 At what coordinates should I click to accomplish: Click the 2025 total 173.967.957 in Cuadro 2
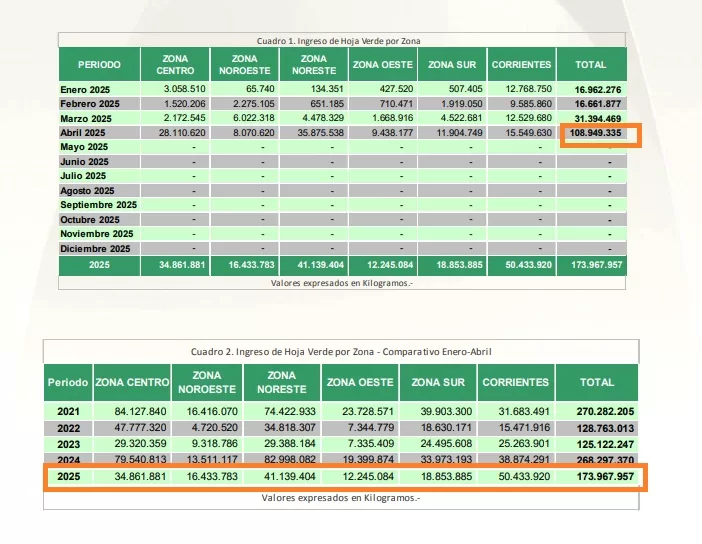[595, 478]
